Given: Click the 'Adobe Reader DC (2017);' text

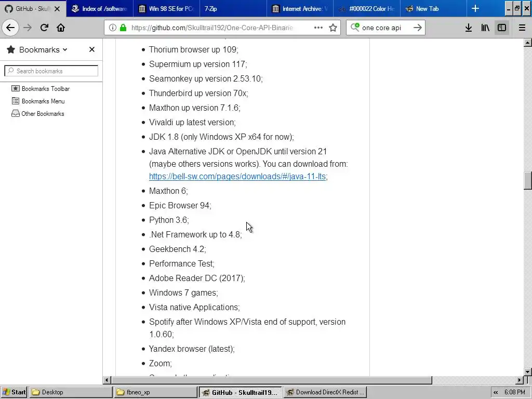Looking at the screenshot, I should tap(197, 278).
